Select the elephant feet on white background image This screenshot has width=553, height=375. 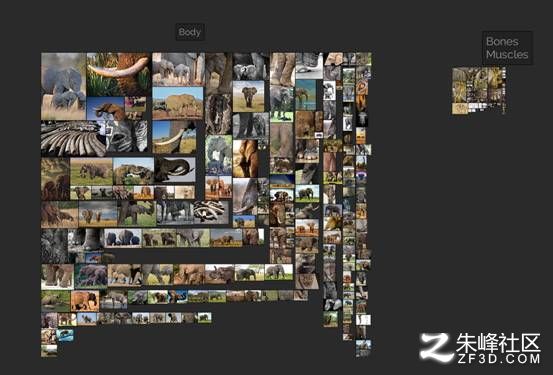[309, 66]
